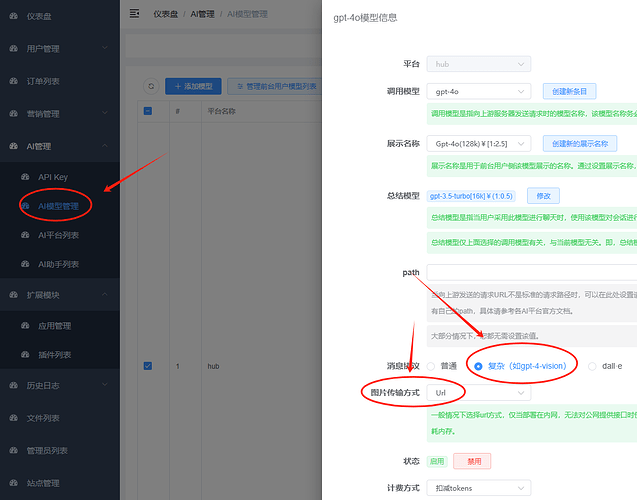
Task: Click the AI模型管理 breadcrumb text
Action: pyautogui.click(x=247, y=14)
